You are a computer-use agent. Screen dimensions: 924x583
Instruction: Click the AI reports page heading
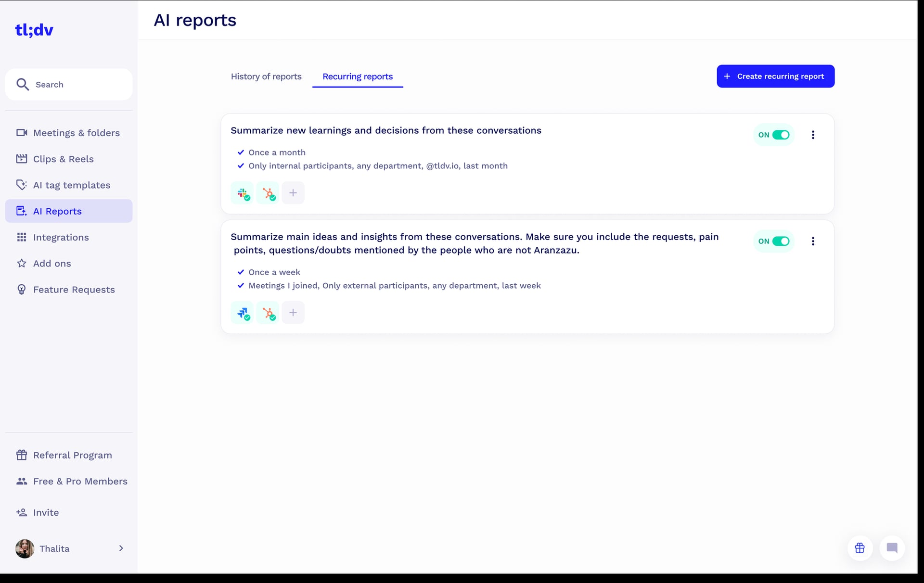point(195,20)
